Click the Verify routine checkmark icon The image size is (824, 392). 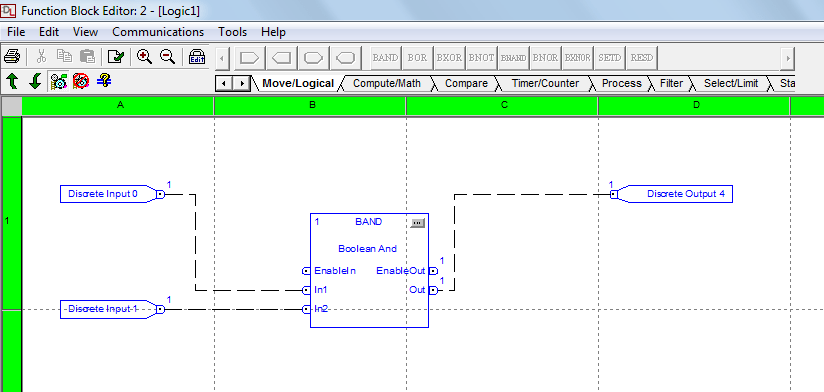click(115, 57)
